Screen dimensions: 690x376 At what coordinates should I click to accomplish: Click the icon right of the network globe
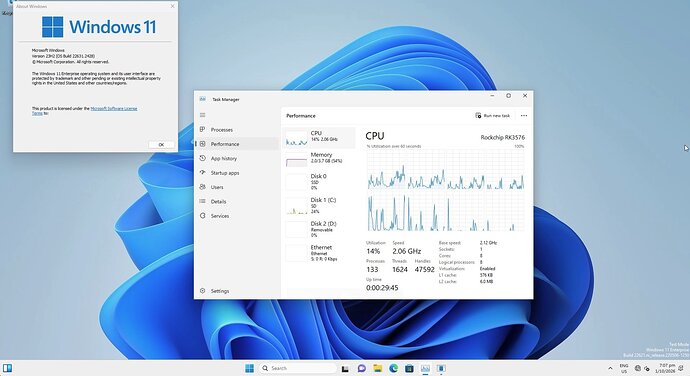[x=647, y=369]
